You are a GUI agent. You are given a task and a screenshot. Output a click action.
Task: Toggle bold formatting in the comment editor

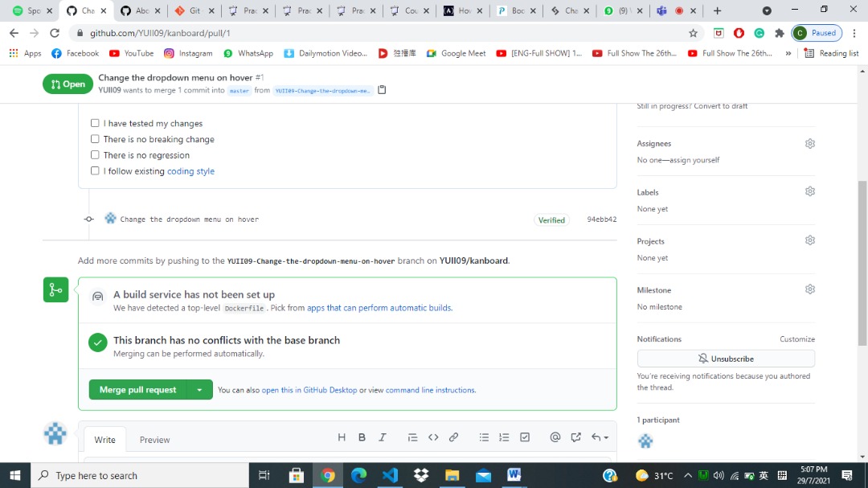[362, 437]
